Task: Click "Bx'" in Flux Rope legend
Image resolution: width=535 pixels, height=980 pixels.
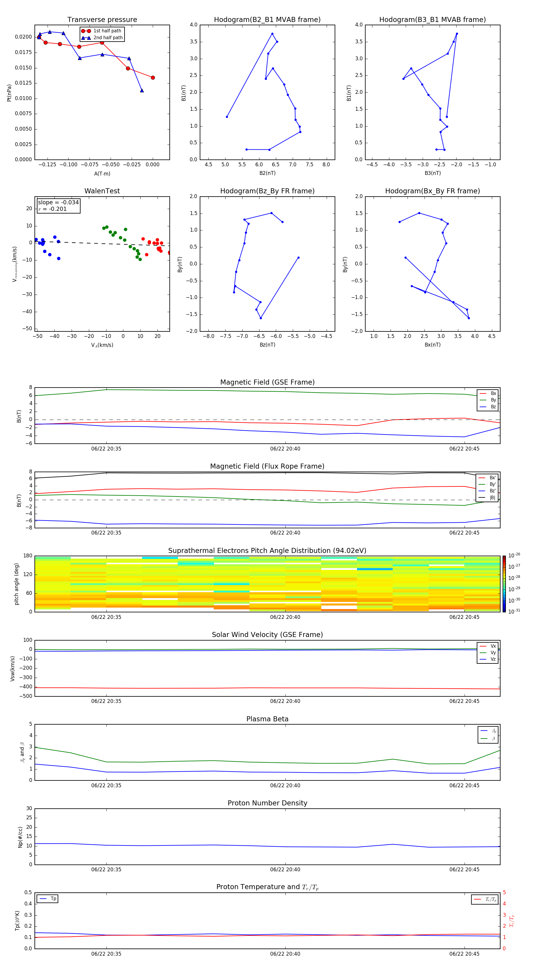Action: pyautogui.click(x=493, y=478)
